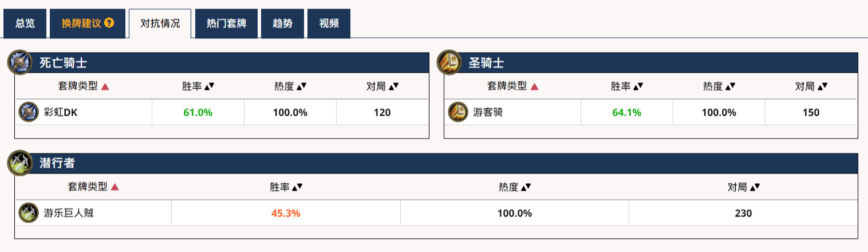Sort 潜行者 table by 胜率

[286, 187]
